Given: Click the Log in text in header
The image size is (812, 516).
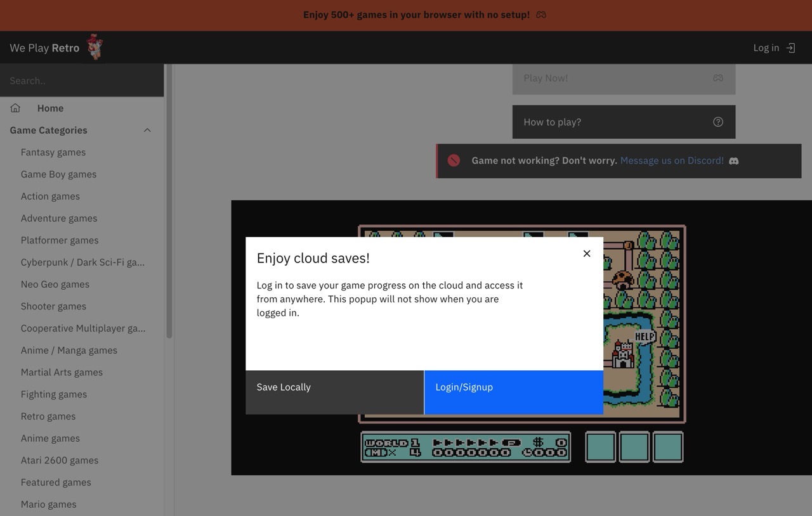Looking at the screenshot, I should 766,48.
